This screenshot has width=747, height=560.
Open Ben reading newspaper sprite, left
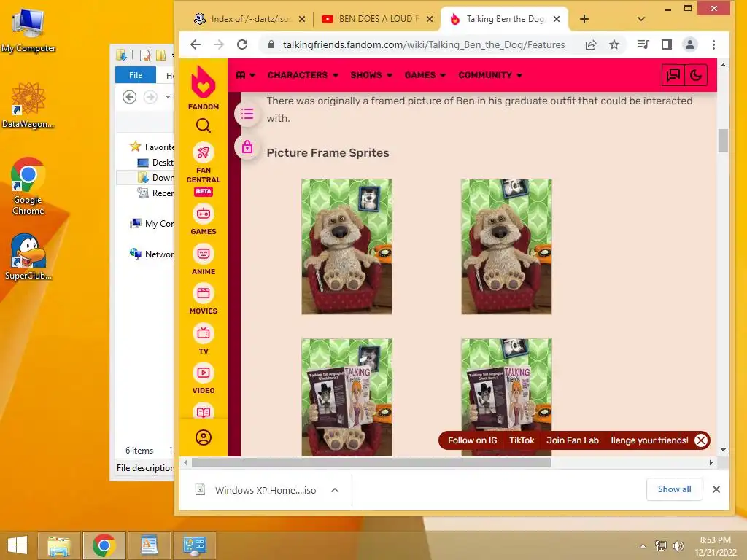click(x=347, y=397)
